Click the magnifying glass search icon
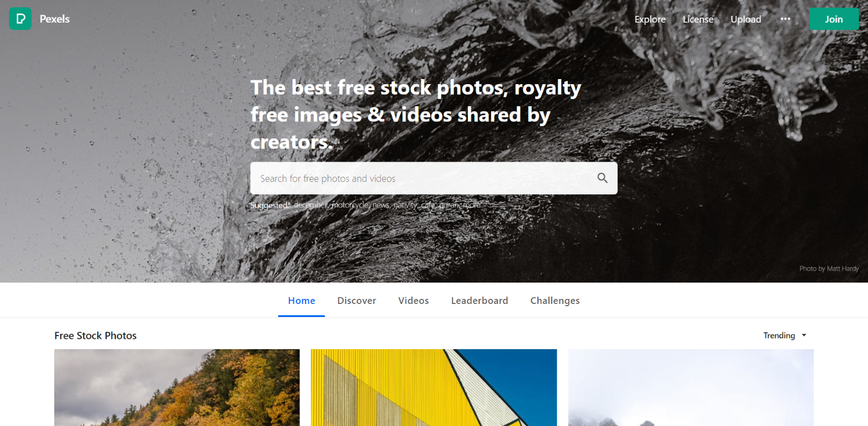The image size is (868, 426). [x=602, y=179]
